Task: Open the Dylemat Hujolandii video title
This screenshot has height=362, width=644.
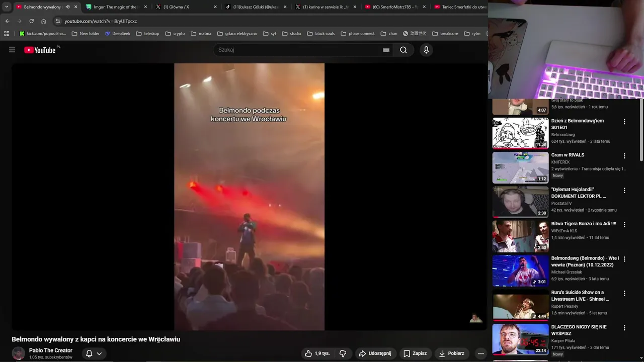Action: pos(579,193)
